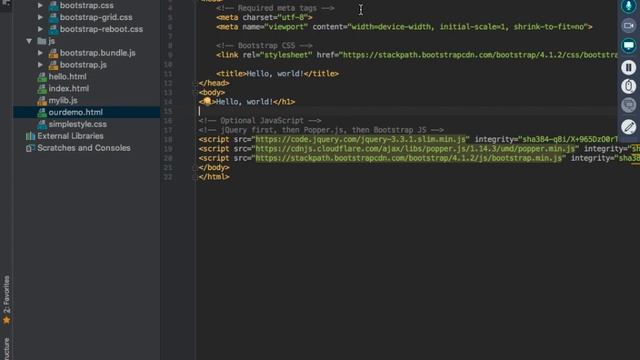Expand the bootstrap.js node
The image size is (640, 360).
click(40, 65)
